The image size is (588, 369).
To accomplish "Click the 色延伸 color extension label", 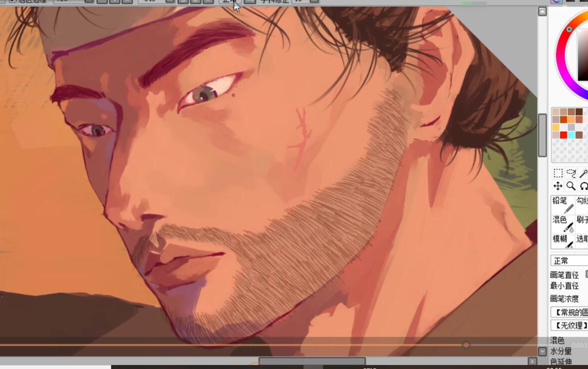I will tap(561, 361).
